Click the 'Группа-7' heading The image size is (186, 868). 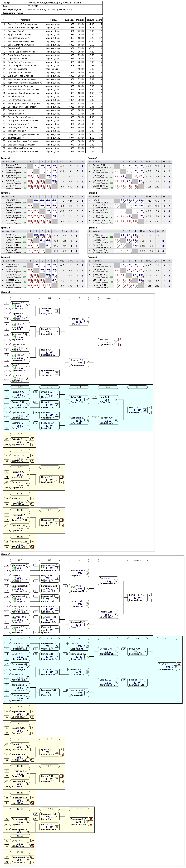click(5, 257)
